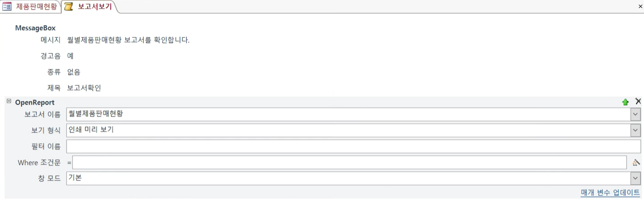Collapse the OpenReport action block
This screenshot has width=644, height=199.
click(x=9, y=101)
